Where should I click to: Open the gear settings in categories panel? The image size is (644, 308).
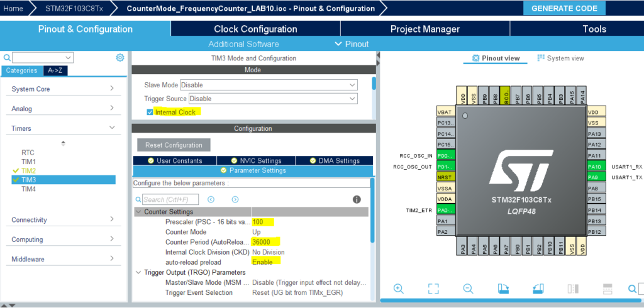click(119, 58)
